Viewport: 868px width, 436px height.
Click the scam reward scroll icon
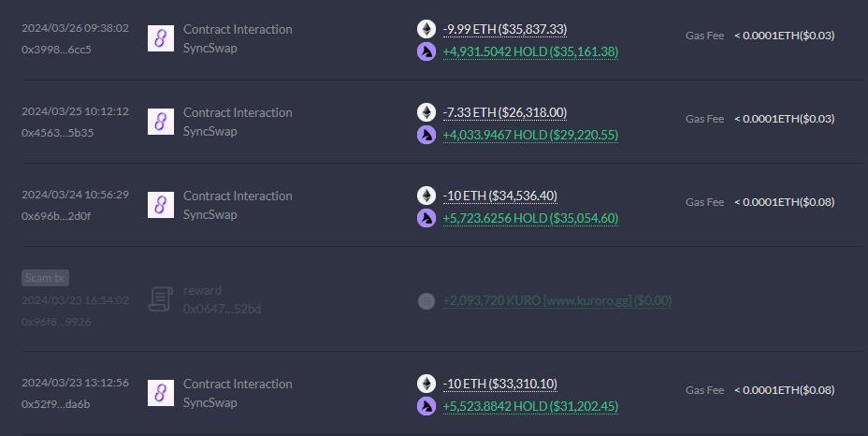161,299
